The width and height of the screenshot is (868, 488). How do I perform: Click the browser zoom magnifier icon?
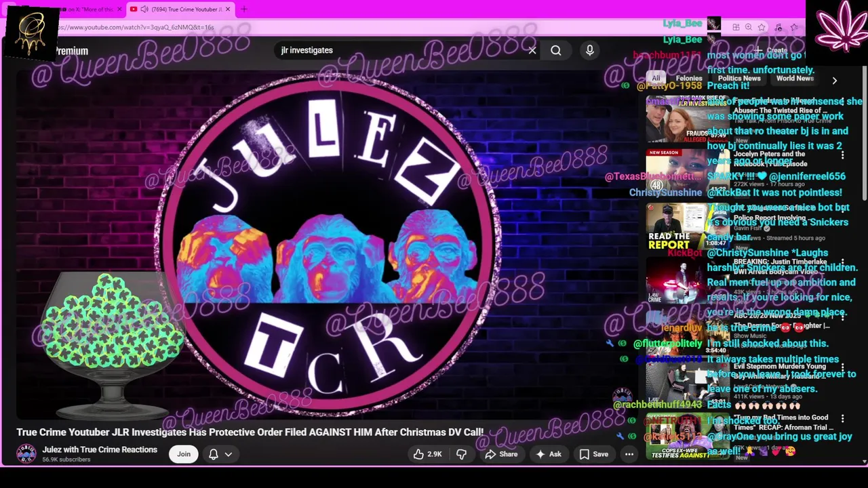(x=749, y=27)
